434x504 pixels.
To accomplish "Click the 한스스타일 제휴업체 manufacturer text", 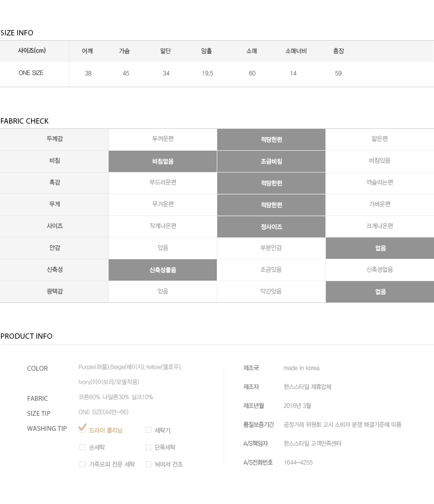I will [307, 387].
